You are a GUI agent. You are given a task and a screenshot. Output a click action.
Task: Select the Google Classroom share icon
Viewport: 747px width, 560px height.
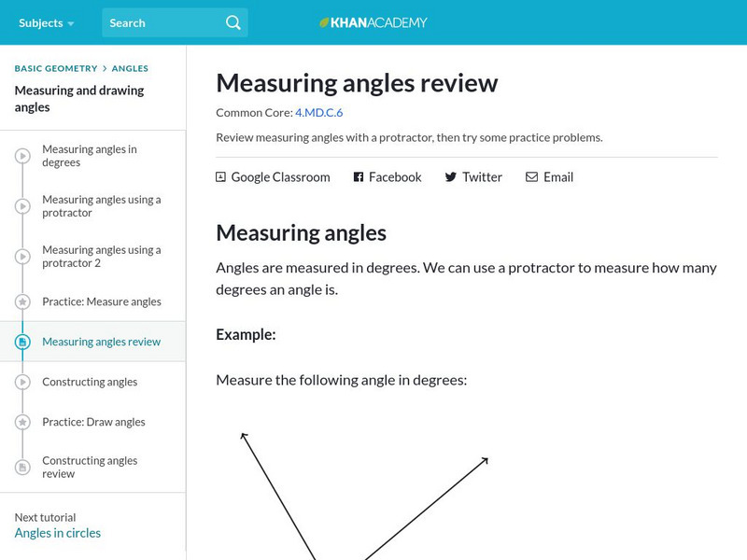coord(220,176)
